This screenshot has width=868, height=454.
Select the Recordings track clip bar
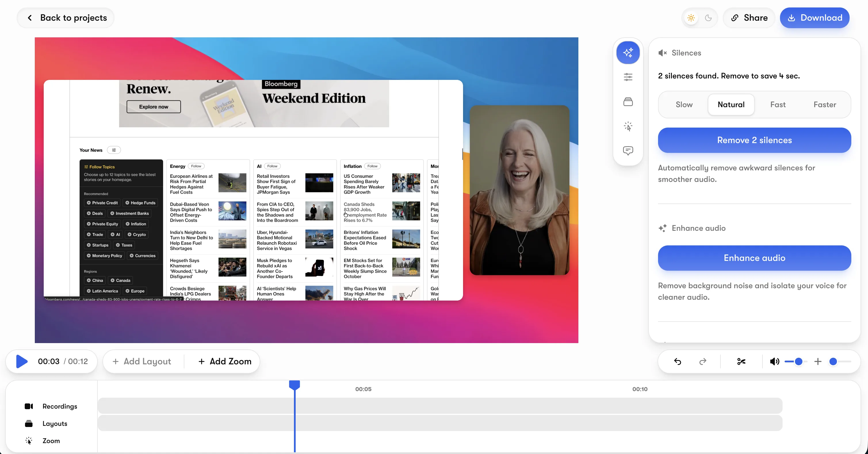click(440, 406)
